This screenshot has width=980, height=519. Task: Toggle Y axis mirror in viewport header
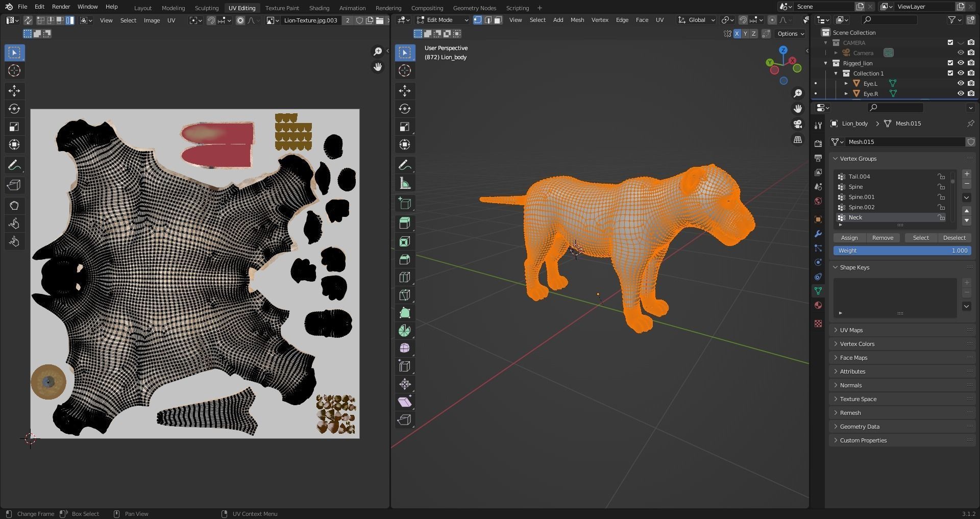click(x=745, y=34)
